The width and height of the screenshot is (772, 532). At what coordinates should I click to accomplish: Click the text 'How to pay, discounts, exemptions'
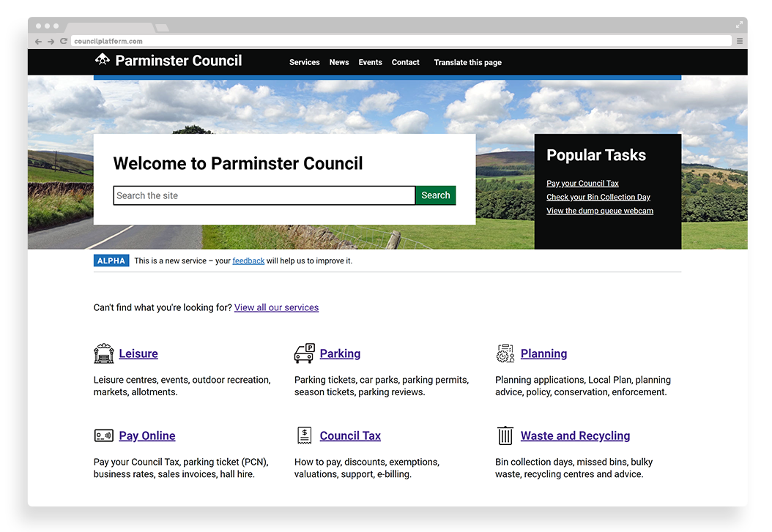[365, 462]
